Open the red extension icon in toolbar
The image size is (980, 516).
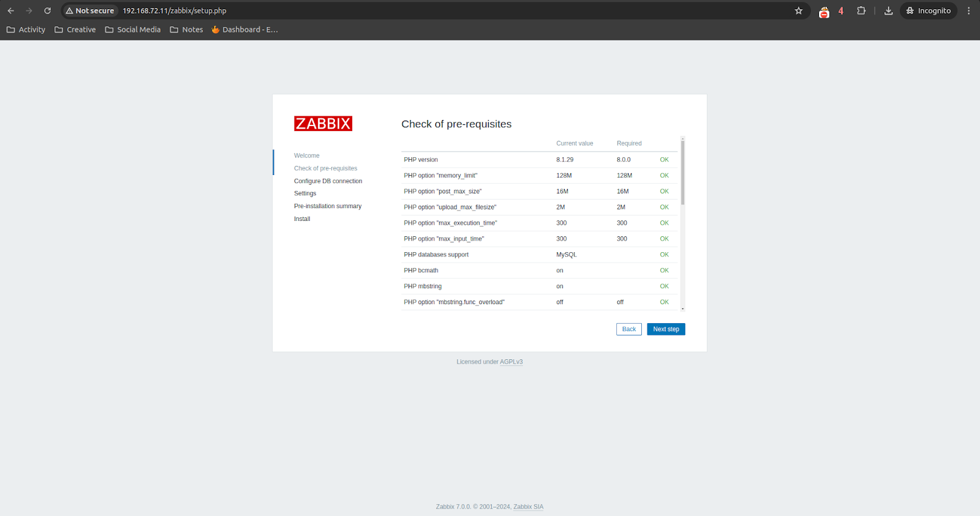pyautogui.click(x=824, y=11)
